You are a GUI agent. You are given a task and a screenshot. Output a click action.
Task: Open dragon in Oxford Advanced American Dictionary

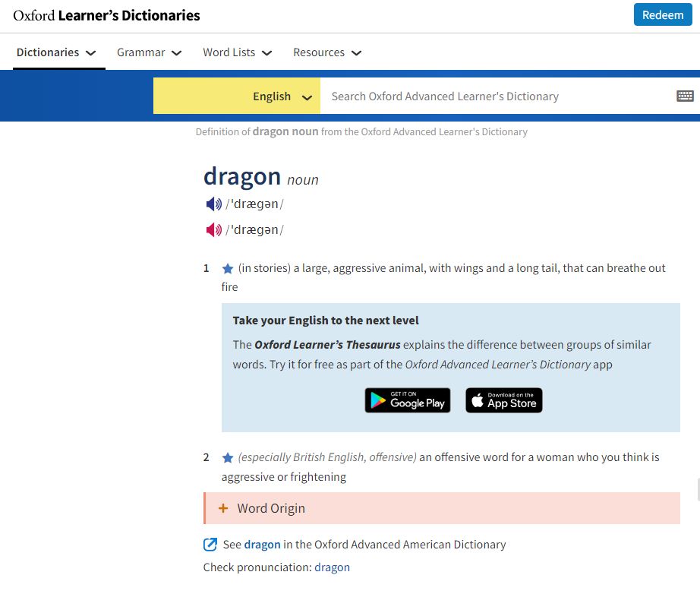263,545
